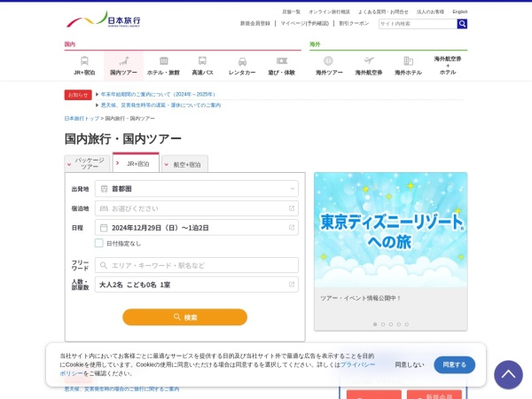The width and height of the screenshot is (532, 399).
Task: Switch to パッケージツアー tab
Action: pos(87,163)
